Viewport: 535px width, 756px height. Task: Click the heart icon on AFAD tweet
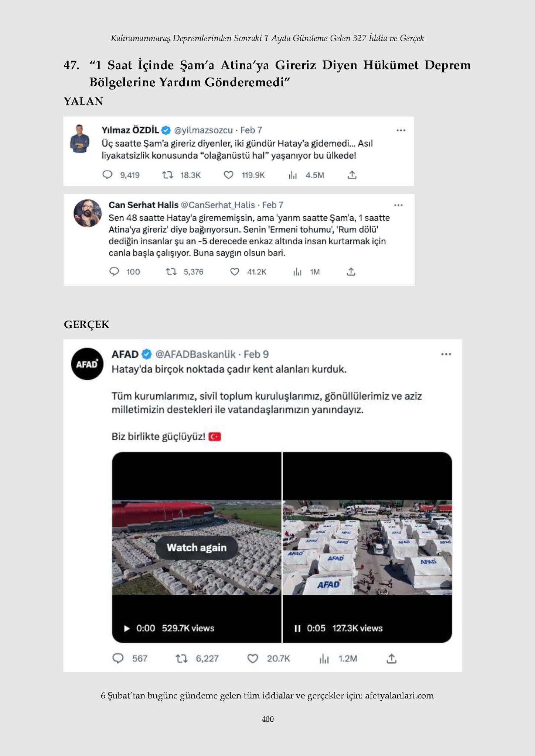pos(253,659)
